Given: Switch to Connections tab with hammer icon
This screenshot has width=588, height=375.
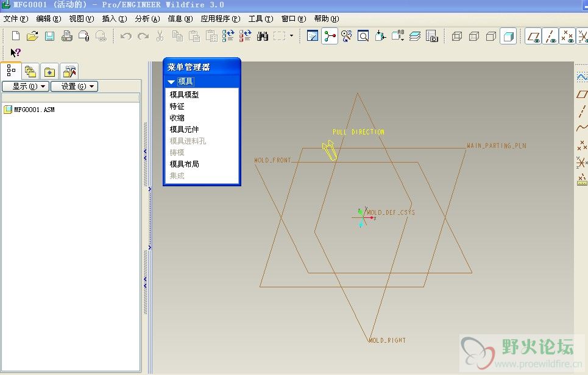Looking at the screenshot, I should coord(69,71).
